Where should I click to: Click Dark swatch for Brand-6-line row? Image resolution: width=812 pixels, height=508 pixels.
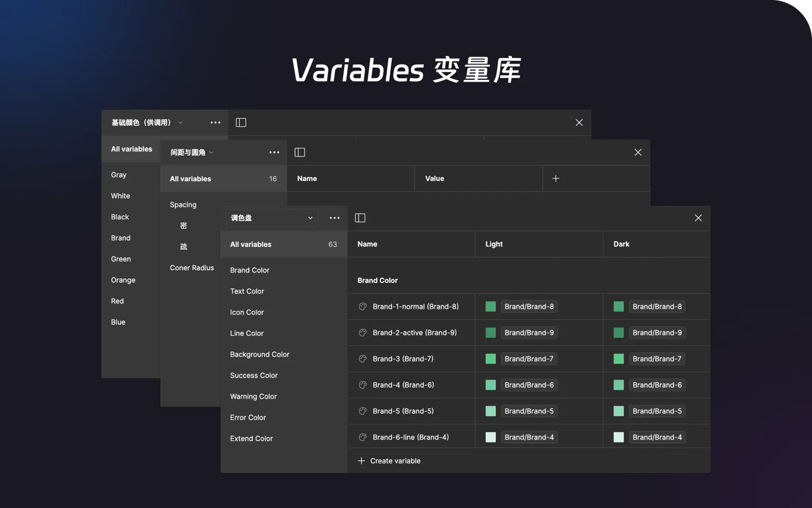pos(619,437)
